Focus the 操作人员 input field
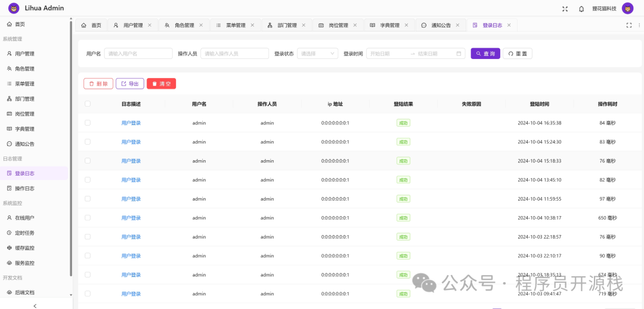Viewport: 644px width, 309px height. (234, 54)
